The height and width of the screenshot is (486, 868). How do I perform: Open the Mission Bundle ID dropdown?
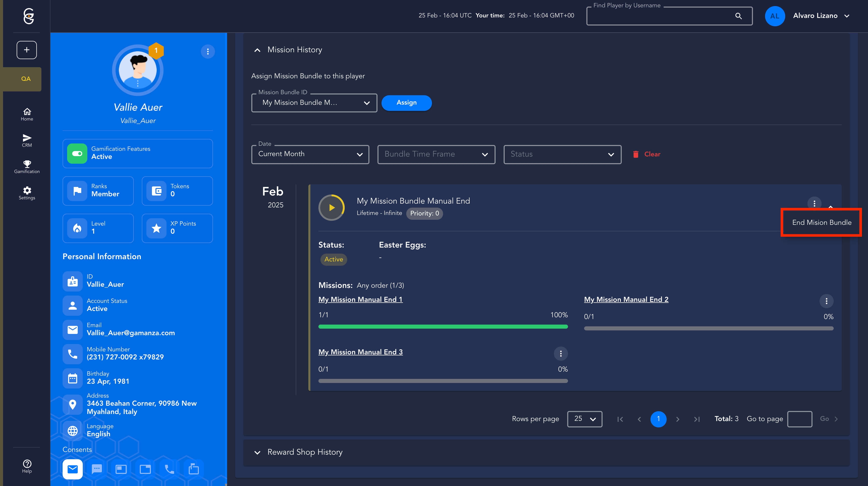coord(314,103)
